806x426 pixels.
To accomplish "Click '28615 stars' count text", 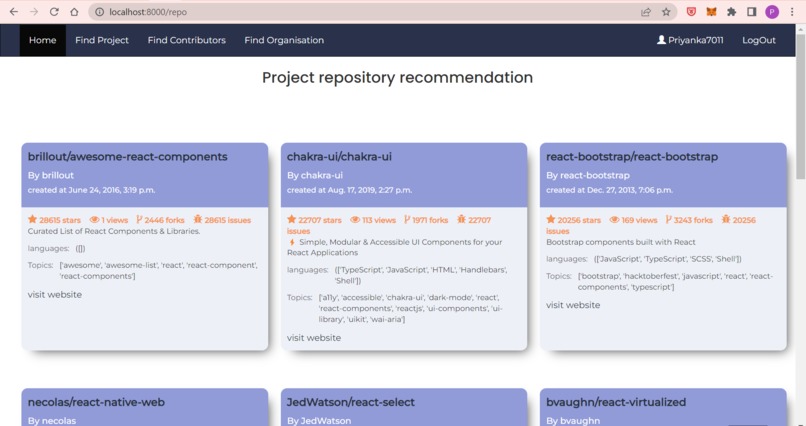I will [60, 220].
